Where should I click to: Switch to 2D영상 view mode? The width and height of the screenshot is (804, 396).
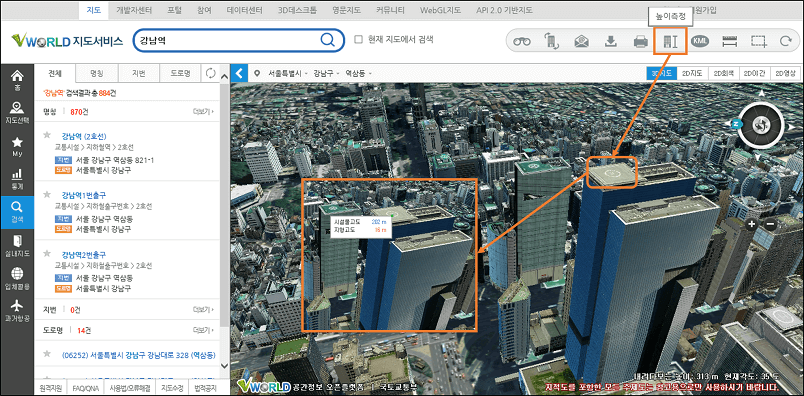point(785,73)
